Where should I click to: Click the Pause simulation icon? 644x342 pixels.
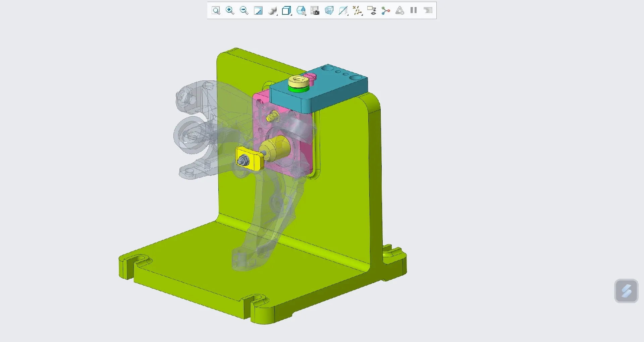coord(414,10)
